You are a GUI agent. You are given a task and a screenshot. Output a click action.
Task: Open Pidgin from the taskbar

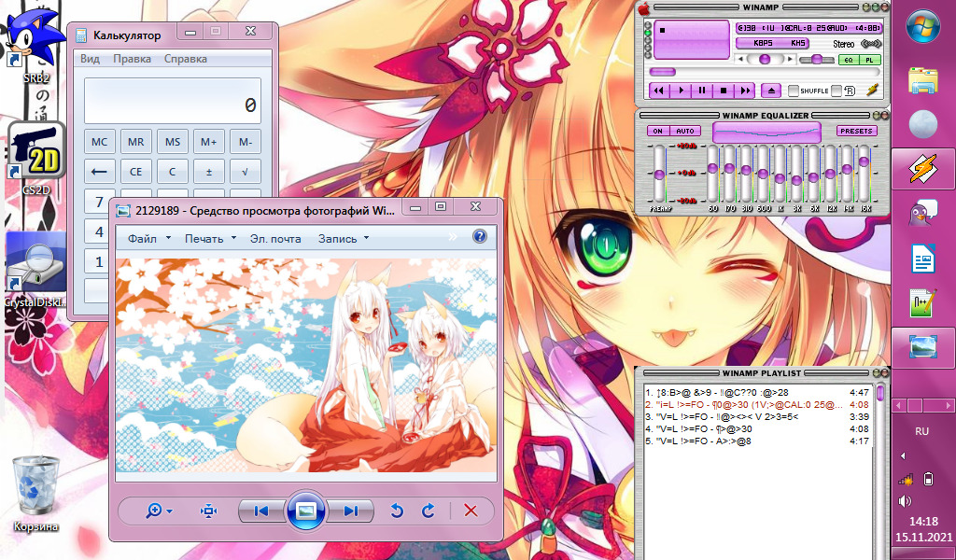(922, 214)
